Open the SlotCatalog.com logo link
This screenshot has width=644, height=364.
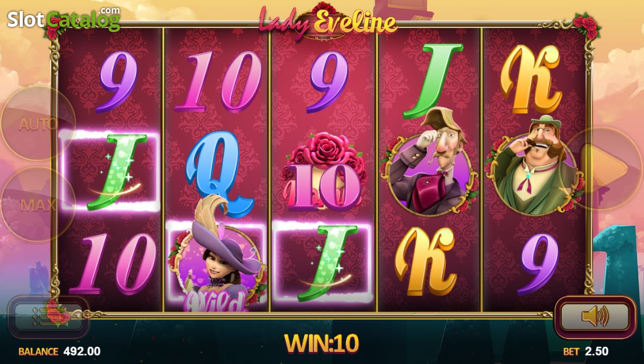(x=64, y=19)
